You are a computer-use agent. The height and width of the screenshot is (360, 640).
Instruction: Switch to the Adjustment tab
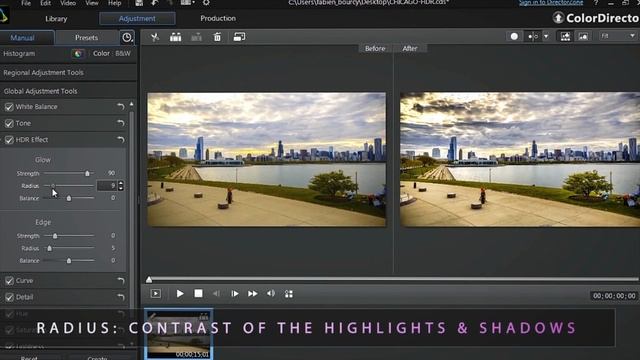137,18
